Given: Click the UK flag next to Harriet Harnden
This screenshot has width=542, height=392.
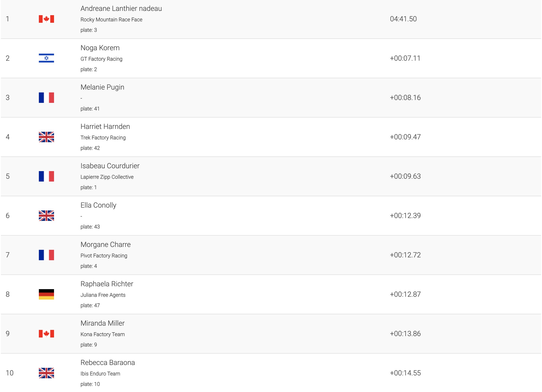Looking at the screenshot, I should (x=46, y=137).
